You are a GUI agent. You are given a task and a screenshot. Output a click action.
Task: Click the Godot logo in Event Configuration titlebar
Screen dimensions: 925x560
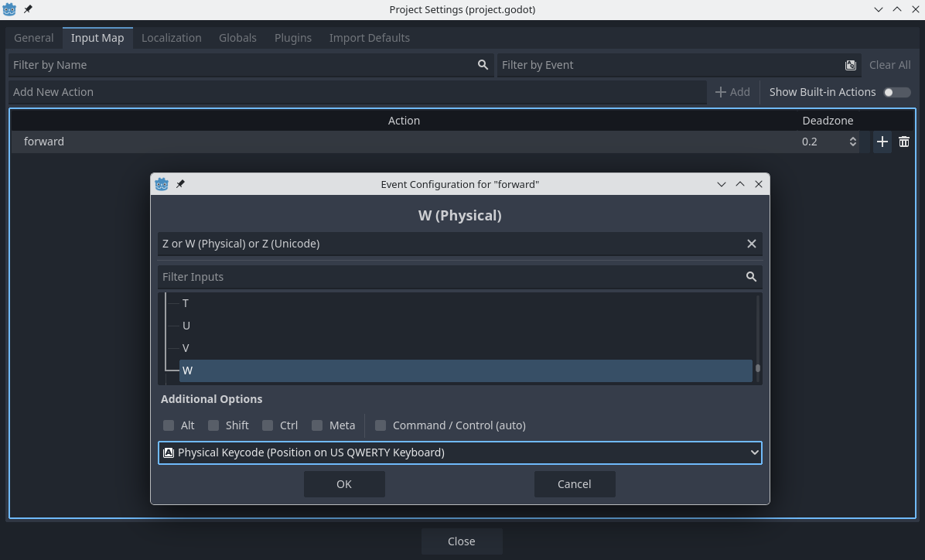pos(162,184)
